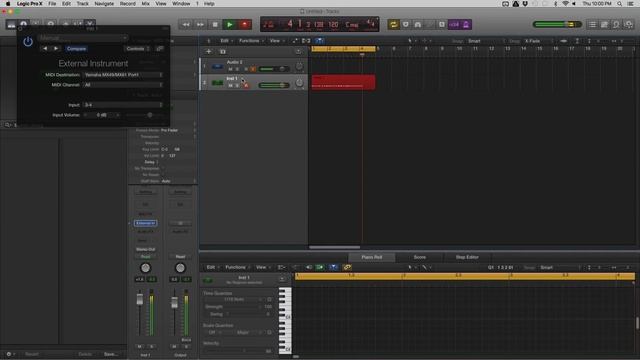Screen dimensions: 640x360
Task: Click the Audio 2 track icon
Action: tap(217, 67)
